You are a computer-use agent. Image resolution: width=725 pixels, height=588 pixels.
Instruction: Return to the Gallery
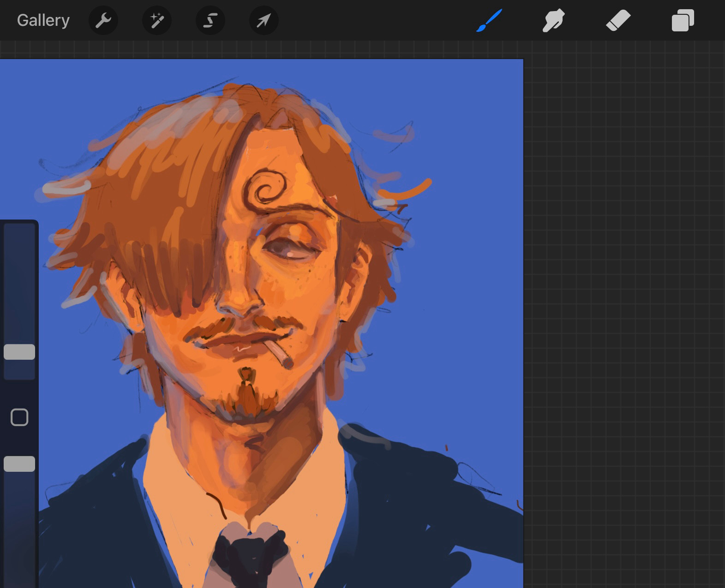(43, 20)
